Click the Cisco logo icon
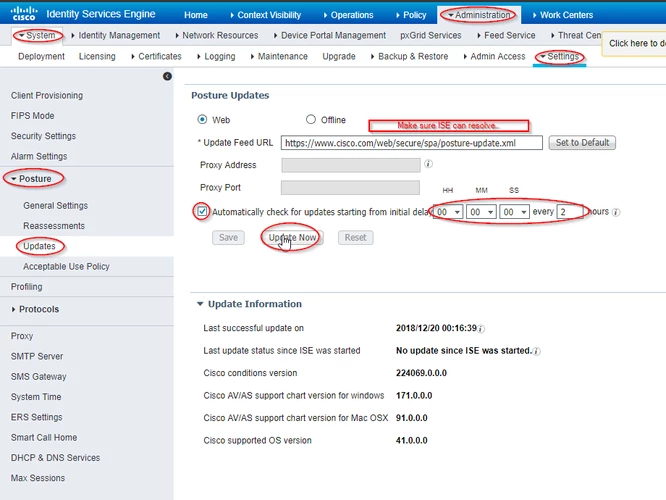The width and height of the screenshot is (666, 500). (x=24, y=14)
